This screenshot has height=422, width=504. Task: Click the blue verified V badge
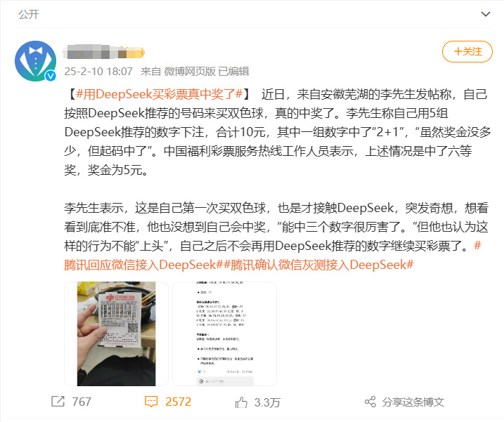[x=51, y=76]
